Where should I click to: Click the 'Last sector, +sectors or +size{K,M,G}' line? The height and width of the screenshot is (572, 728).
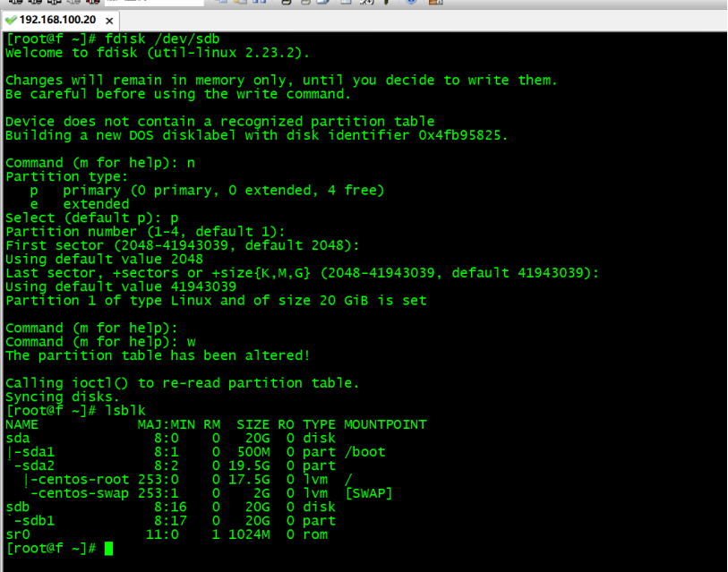(x=303, y=273)
